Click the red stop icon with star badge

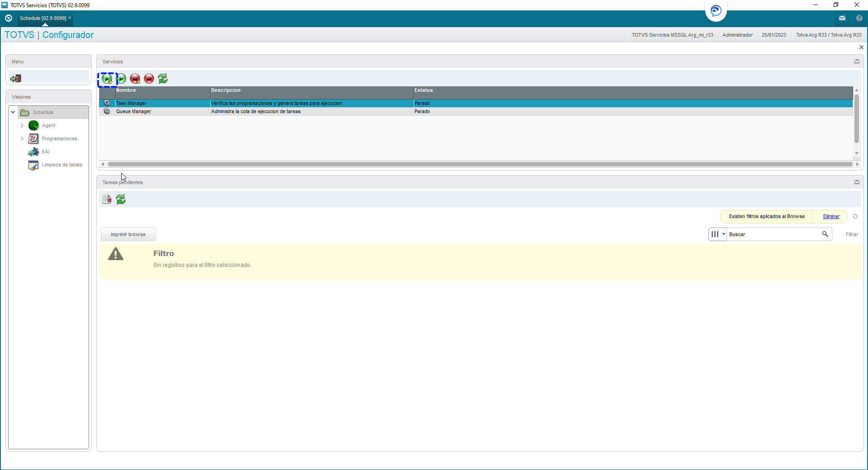(135, 79)
